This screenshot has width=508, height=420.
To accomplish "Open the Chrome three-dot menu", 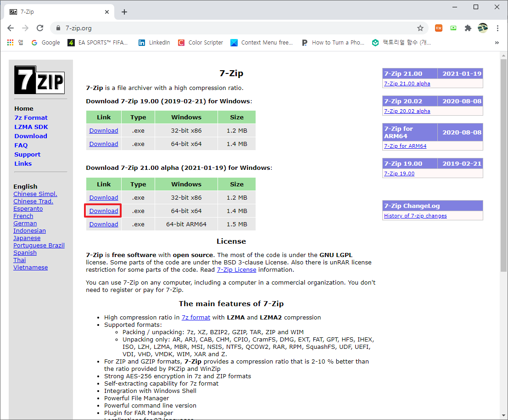I will [x=497, y=28].
